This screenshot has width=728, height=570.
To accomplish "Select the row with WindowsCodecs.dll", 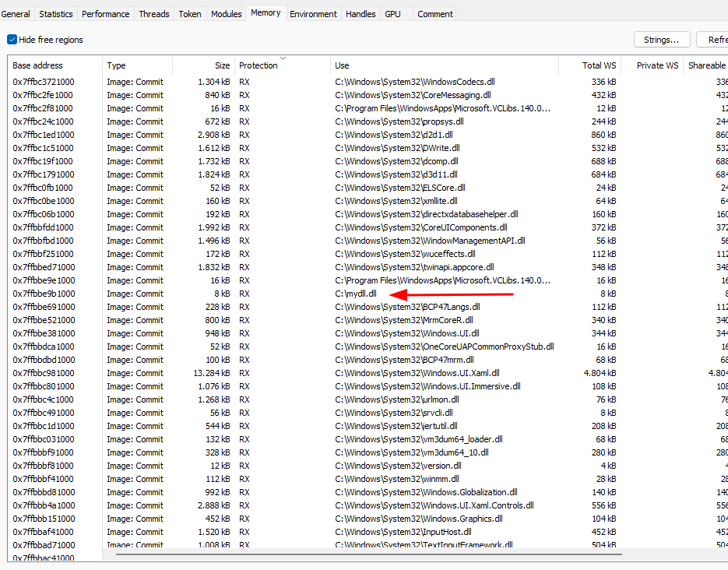I will (x=414, y=82).
